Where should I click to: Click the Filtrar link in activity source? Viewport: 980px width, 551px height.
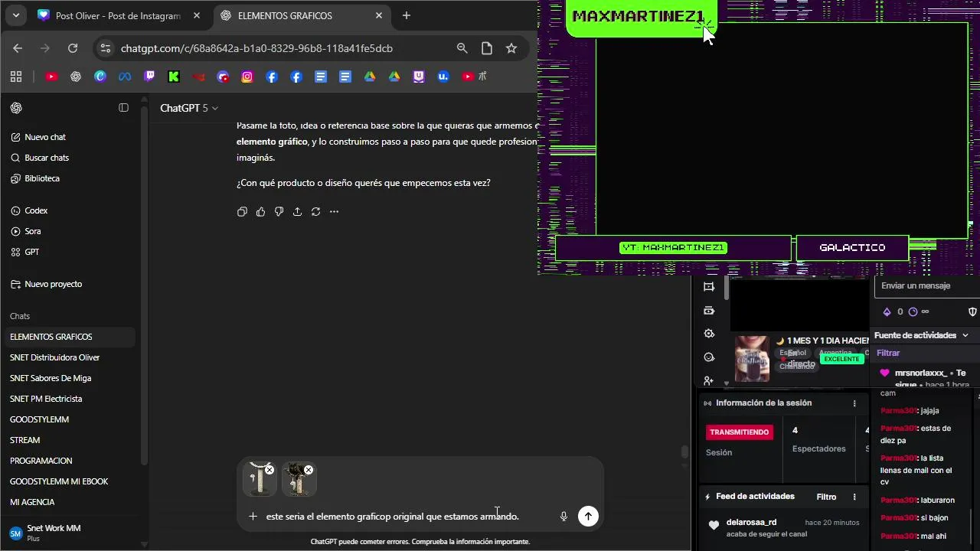(888, 353)
